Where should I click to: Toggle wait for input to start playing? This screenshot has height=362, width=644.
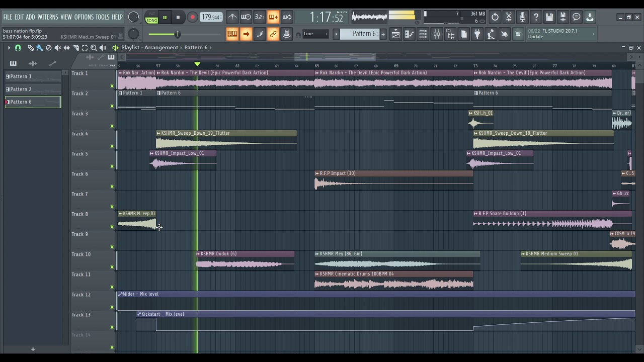click(x=246, y=17)
